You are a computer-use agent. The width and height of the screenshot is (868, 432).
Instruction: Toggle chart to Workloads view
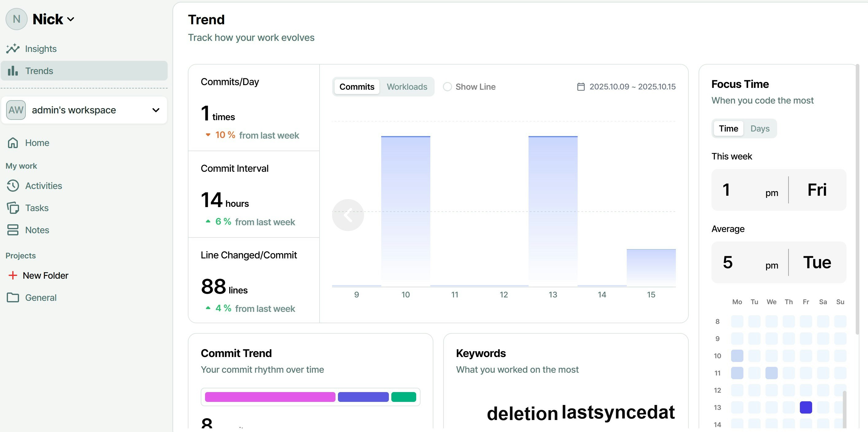tap(407, 87)
